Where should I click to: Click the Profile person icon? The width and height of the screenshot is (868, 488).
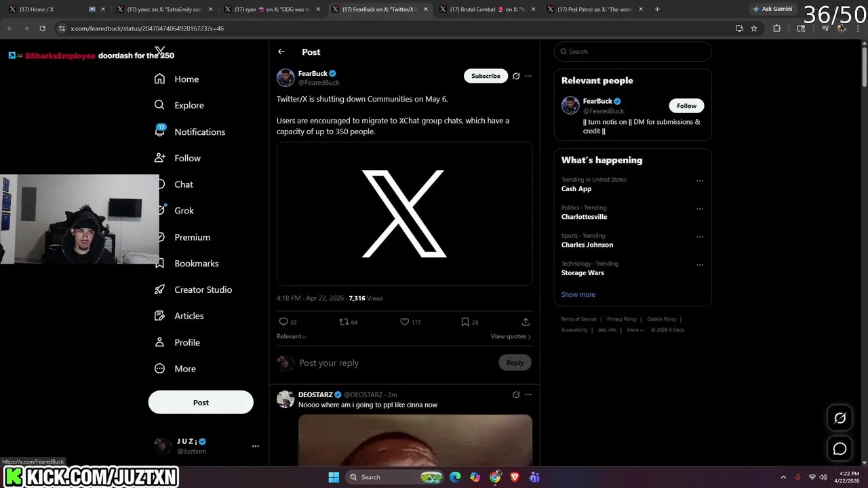(x=159, y=342)
